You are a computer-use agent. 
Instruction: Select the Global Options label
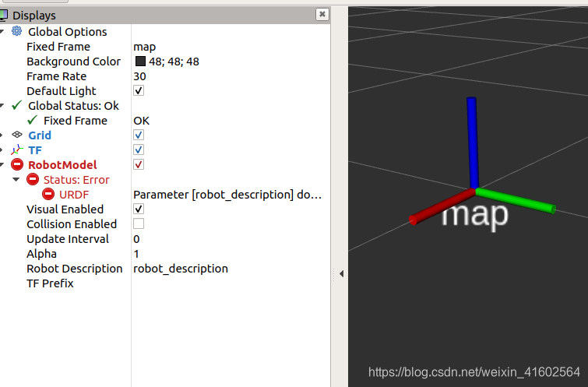[x=68, y=32]
